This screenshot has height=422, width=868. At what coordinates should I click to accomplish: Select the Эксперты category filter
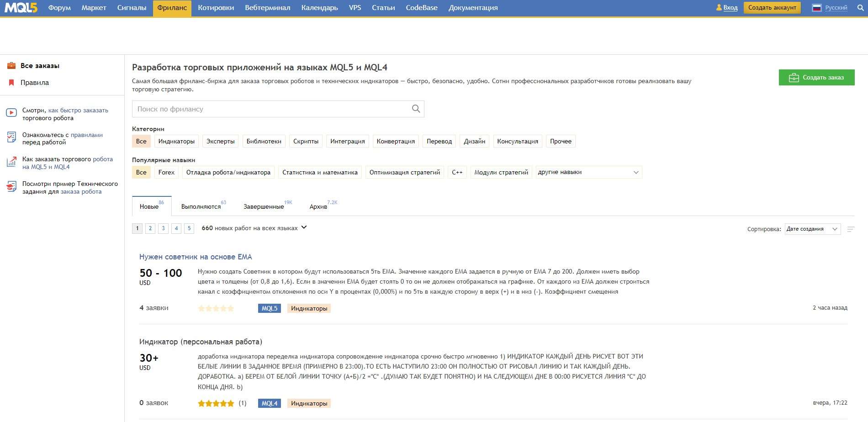click(x=221, y=141)
